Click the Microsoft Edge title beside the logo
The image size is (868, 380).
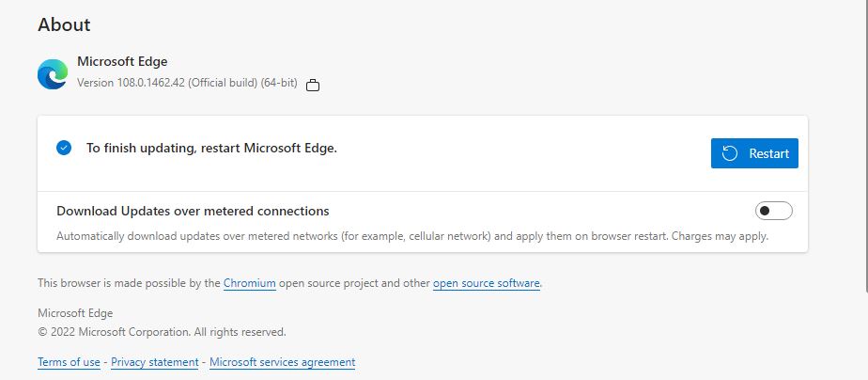122,61
